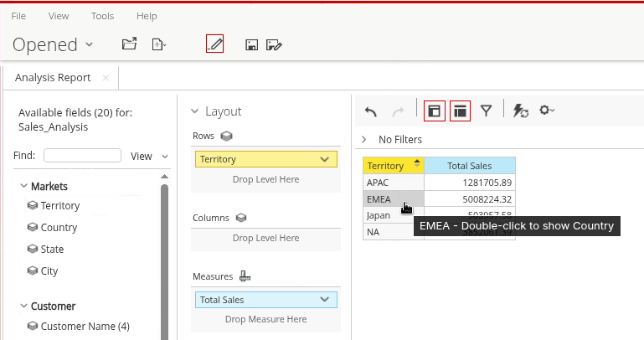Open the gear More actions menu
The width and height of the screenshot is (644, 340).
[547, 111]
